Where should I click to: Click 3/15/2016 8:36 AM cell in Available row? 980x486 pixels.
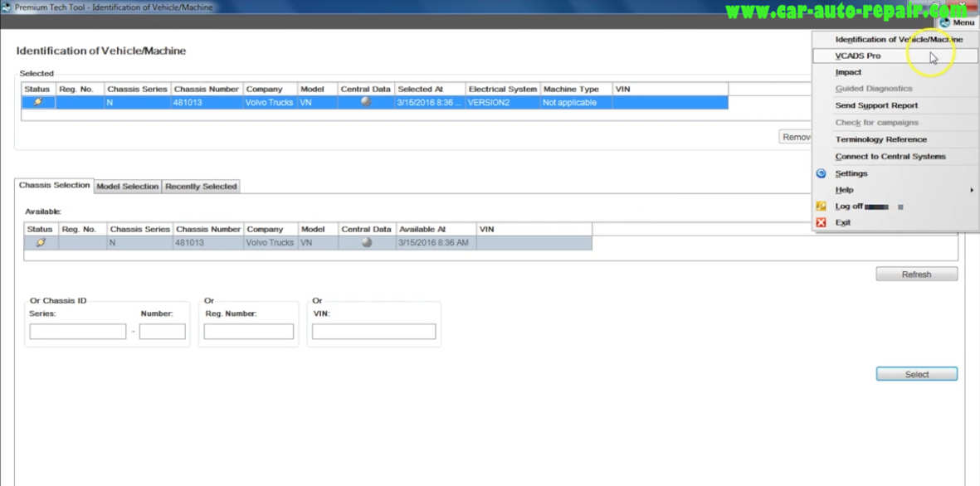[436, 242]
